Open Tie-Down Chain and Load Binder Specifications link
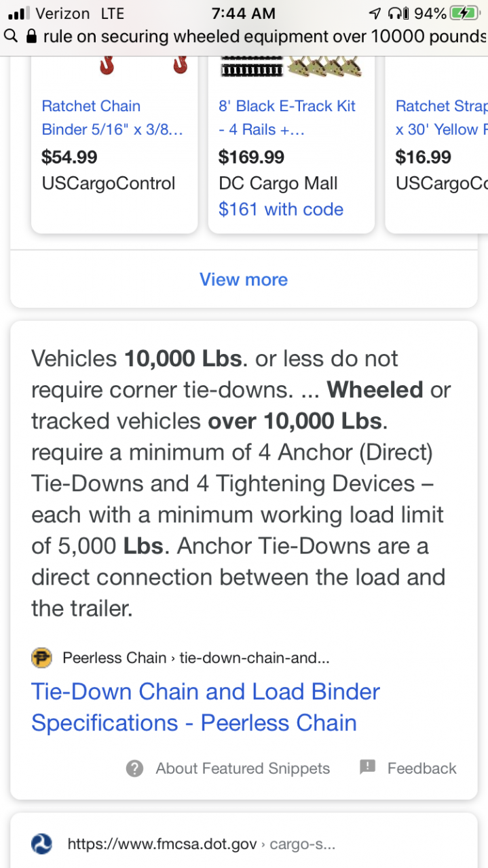The height and width of the screenshot is (868, 488). coord(206,707)
